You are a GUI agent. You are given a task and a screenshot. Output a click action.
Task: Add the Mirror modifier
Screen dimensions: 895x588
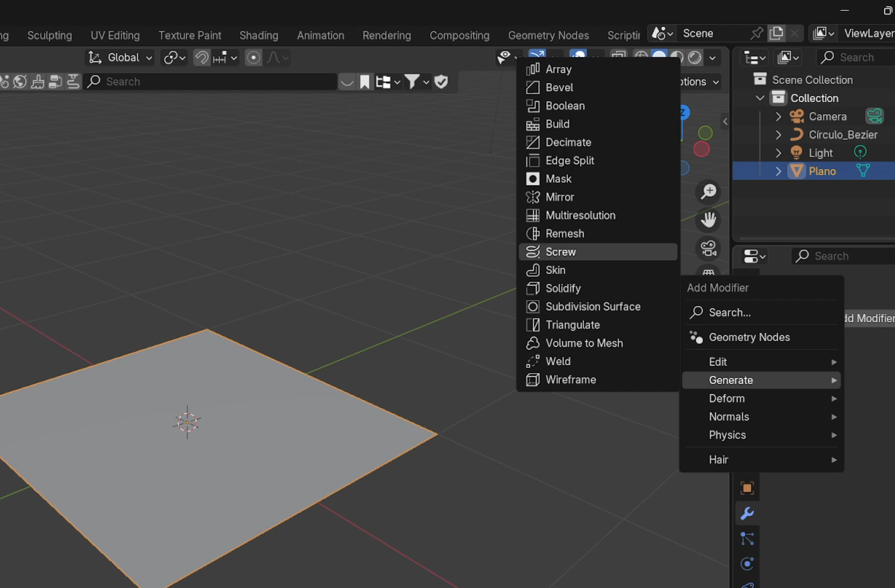(598, 197)
